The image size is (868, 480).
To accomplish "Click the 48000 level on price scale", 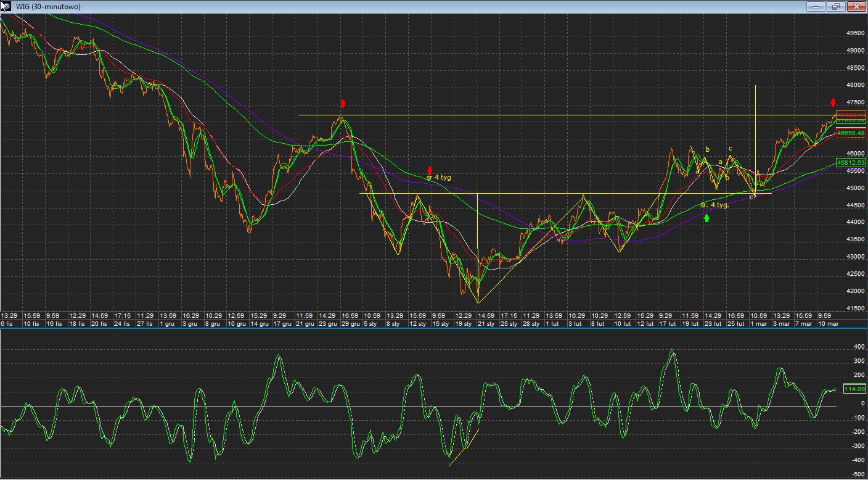I will [856, 85].
